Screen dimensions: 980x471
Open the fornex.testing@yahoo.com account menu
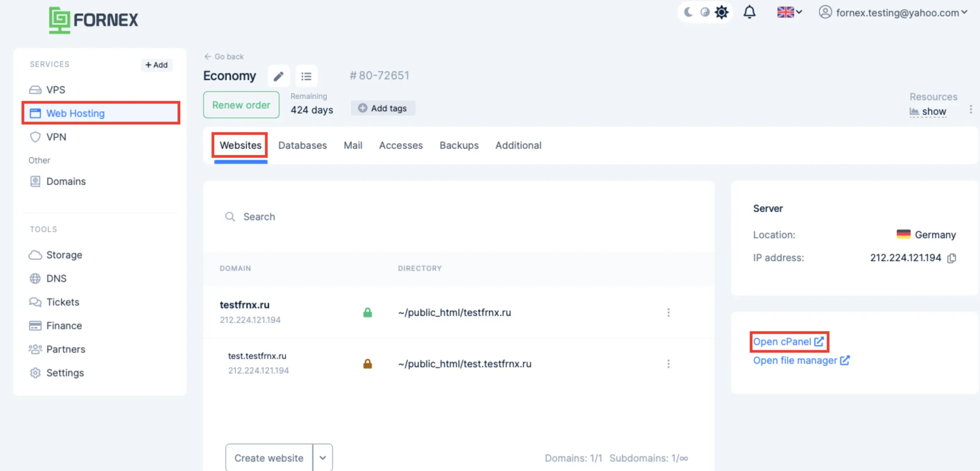click(x=893, y=12)
